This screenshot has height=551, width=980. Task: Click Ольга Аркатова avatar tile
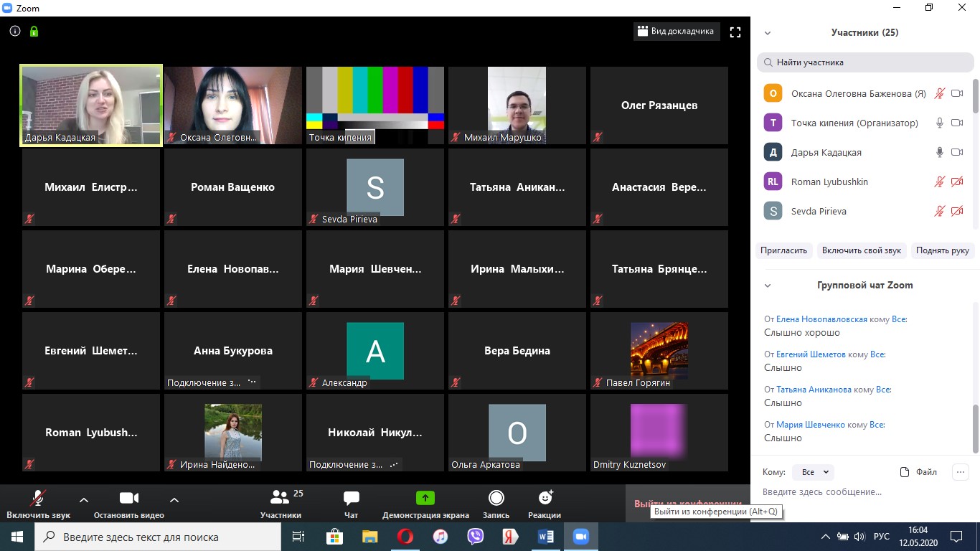pos(517,433)
